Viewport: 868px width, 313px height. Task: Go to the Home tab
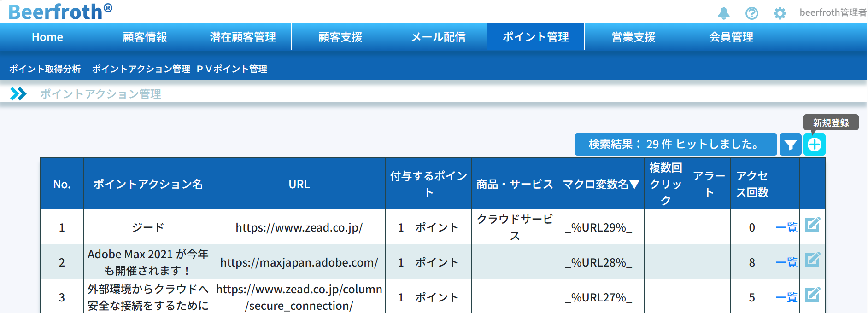tap(47, 37)
